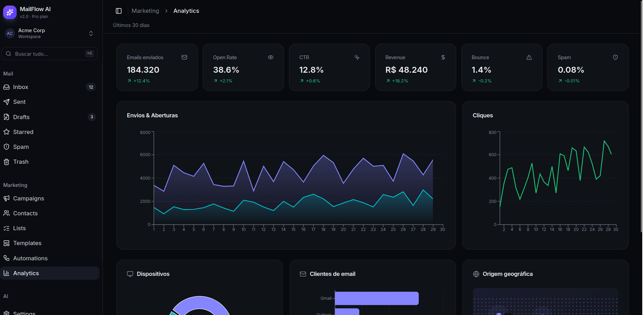Click the Sent paper-plane icon
This screenshot has height=315, width=644.
6,102
